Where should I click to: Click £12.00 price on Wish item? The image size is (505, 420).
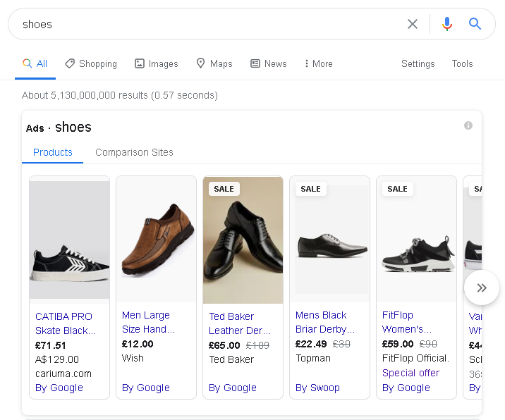(x=138, y=344)
